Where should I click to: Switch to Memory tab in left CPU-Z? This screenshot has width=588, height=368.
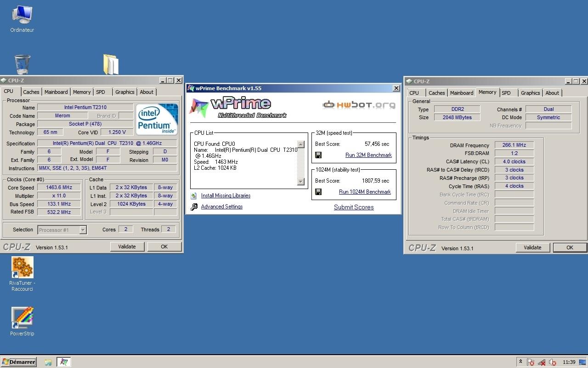(x=82, y=92)
